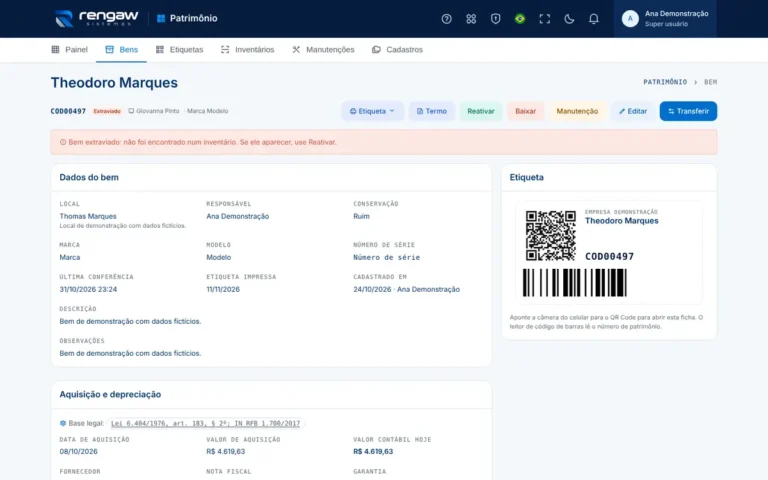Click 'Etiqueta' side panel heading
The height and width of the screenshot is (480, 768).
coord(527,177)
